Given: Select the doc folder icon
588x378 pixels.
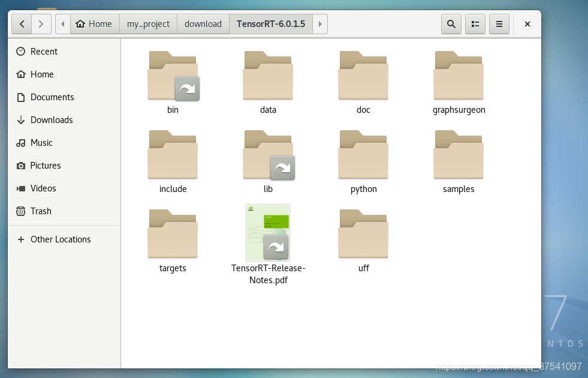Looking at the screenshot, I should pyautogui.click(x=363, y=76).
